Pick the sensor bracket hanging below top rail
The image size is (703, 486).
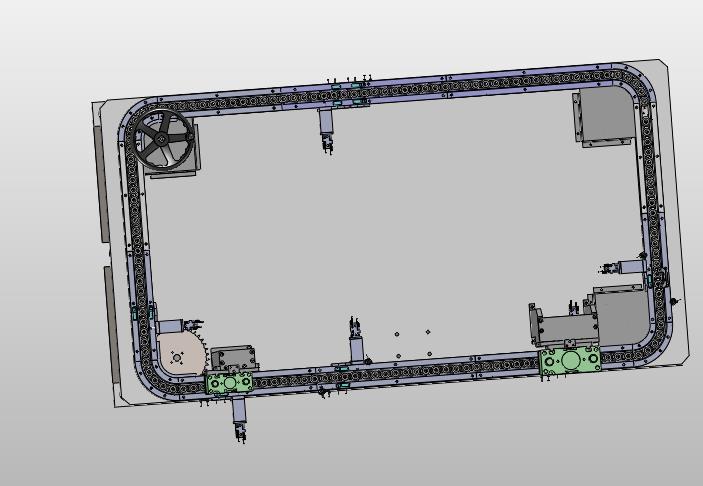pyautogui.click(x=326, y=131)
